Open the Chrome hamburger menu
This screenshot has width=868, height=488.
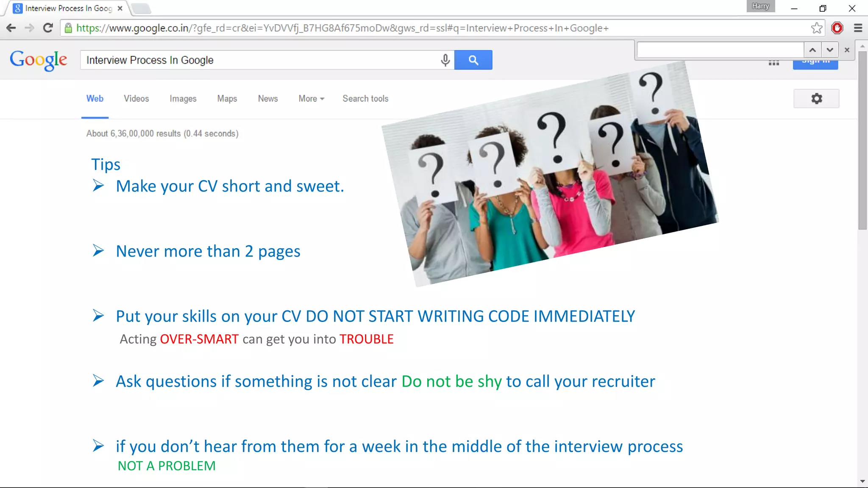pos(858,28)
